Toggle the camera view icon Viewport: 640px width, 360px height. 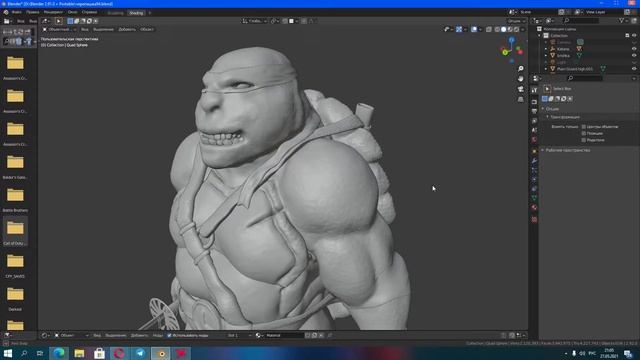coord(520,89)
